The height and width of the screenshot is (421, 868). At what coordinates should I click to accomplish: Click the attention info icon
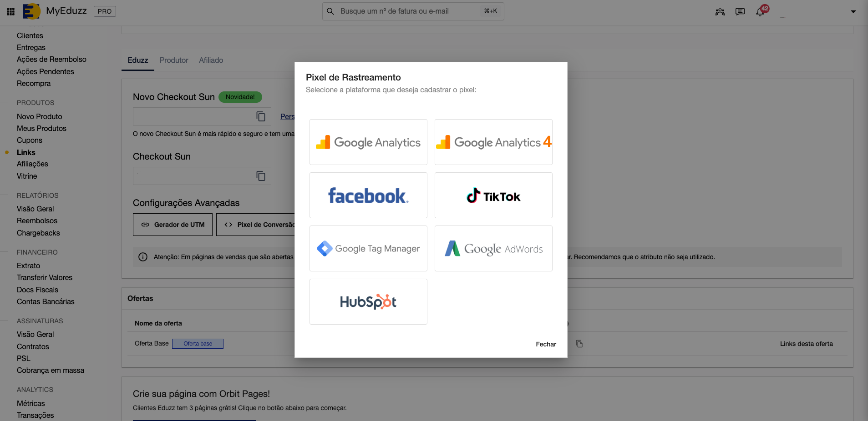(143, 257)
